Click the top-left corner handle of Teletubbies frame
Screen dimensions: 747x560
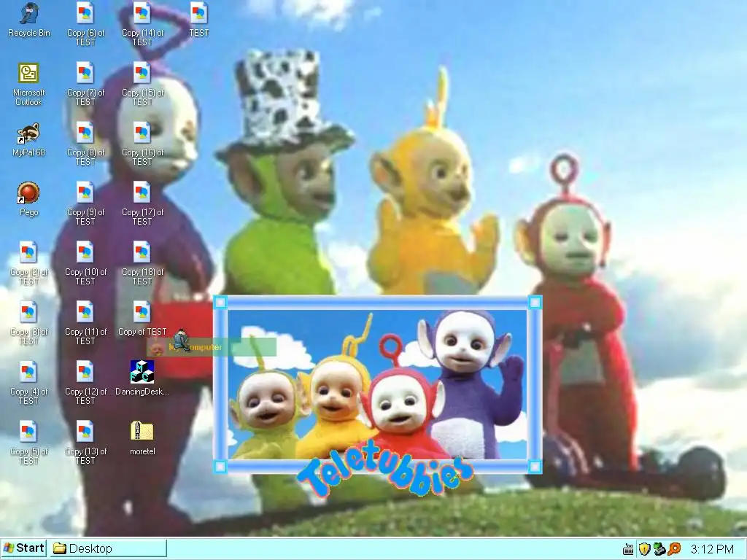point(220,303)
